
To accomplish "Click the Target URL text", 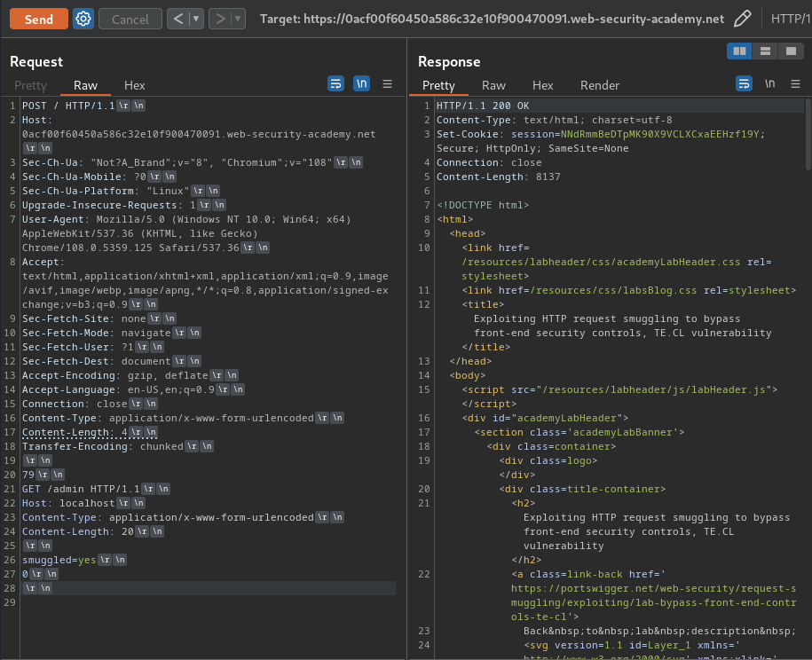I will click(492, 20).
